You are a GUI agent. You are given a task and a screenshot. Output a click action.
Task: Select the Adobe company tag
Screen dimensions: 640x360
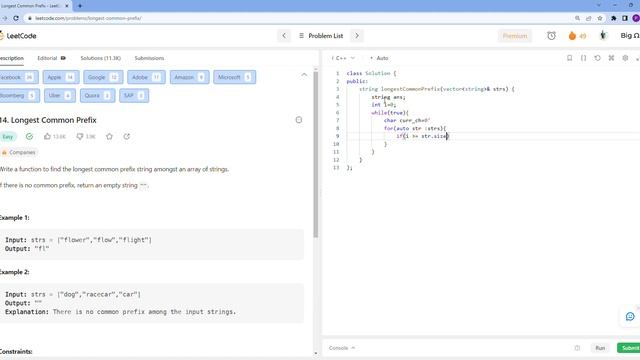point(146,77)
